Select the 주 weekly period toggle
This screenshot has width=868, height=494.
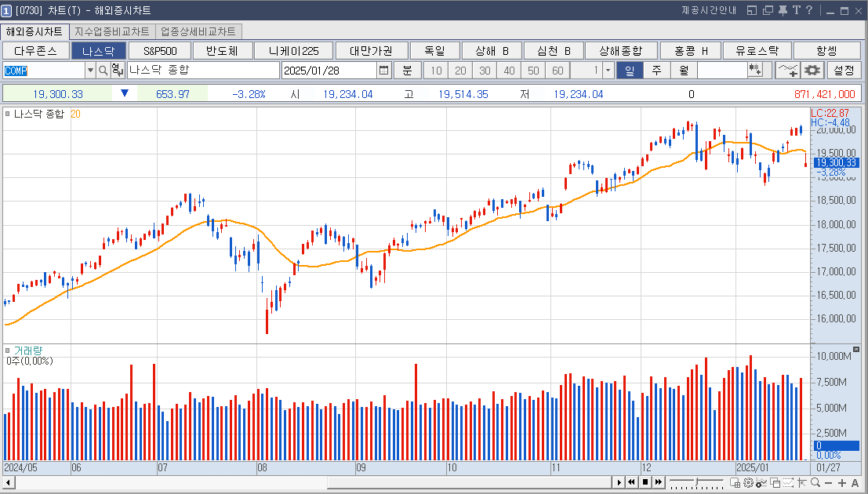[656, 71]
